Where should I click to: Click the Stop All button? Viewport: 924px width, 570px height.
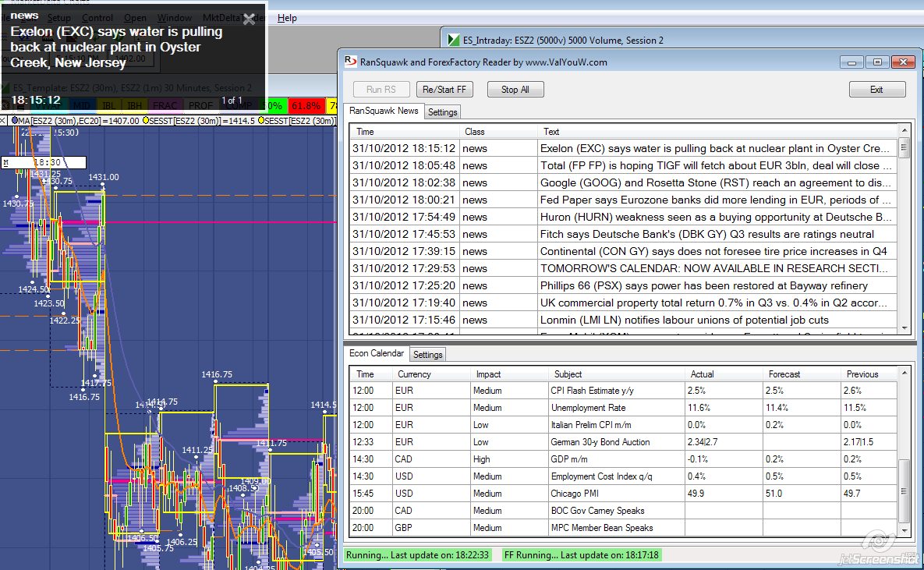515,90
